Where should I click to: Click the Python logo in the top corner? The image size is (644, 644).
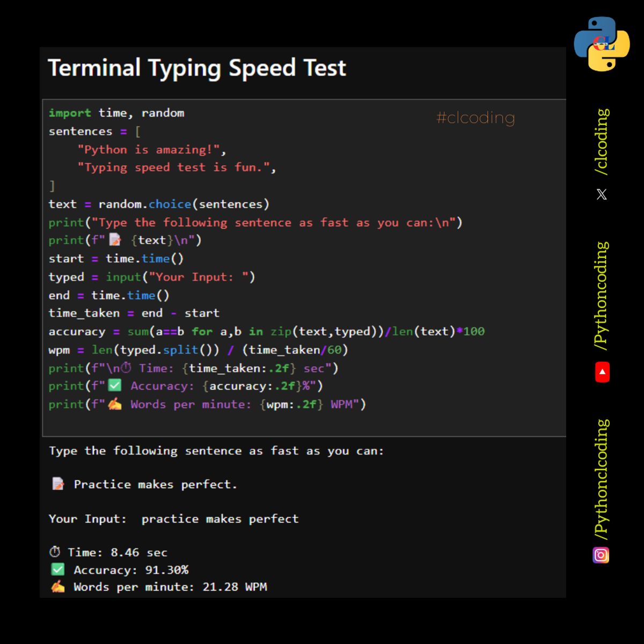tap(602, 44)
